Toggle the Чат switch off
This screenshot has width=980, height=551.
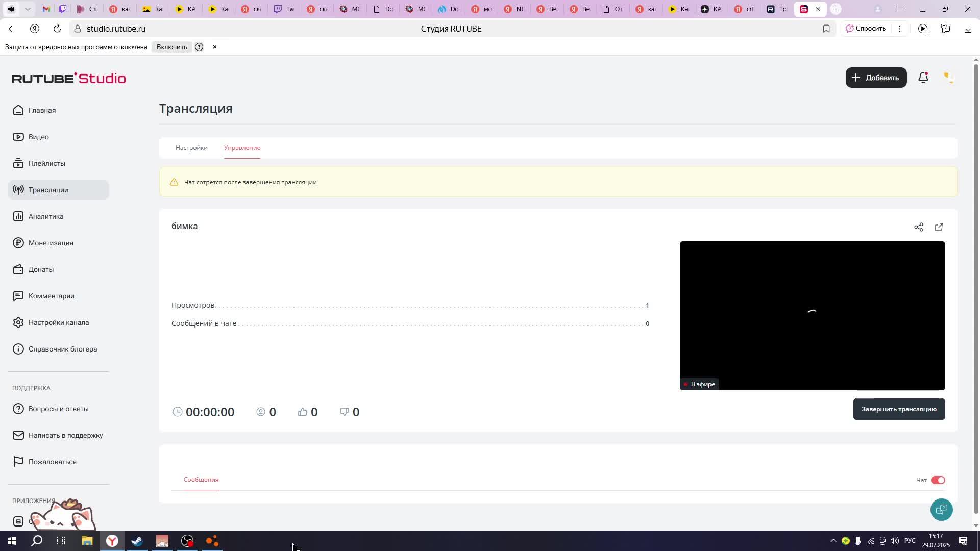click(938, 480)
